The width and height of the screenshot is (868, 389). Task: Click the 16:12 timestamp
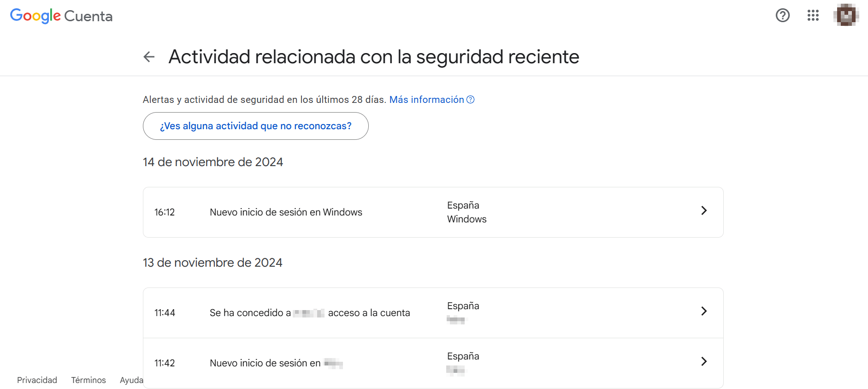click(165, 212)
